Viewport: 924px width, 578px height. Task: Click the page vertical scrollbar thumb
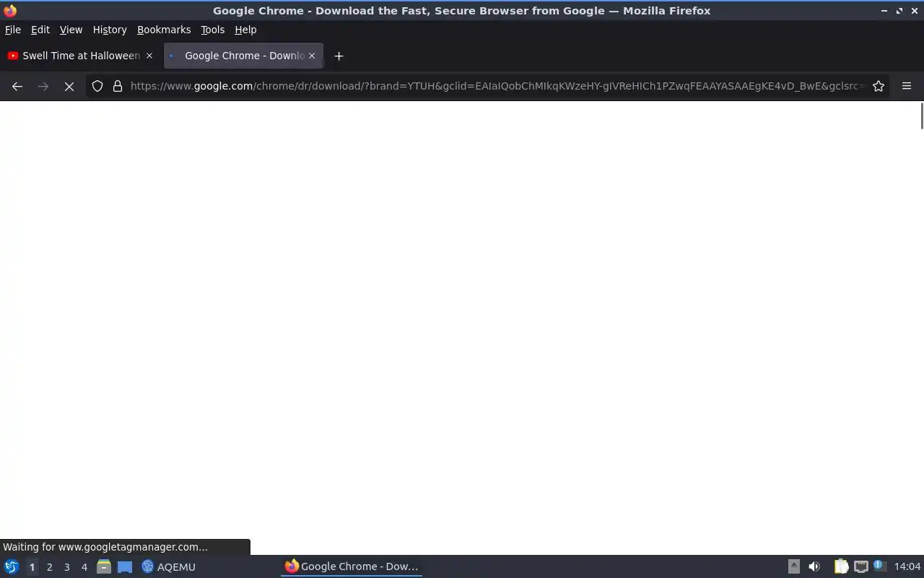pyautogui.click(x=921, y=116)
